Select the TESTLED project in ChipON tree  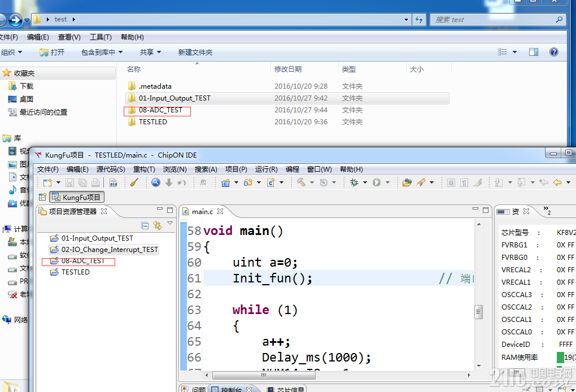(x=70, y=272)
